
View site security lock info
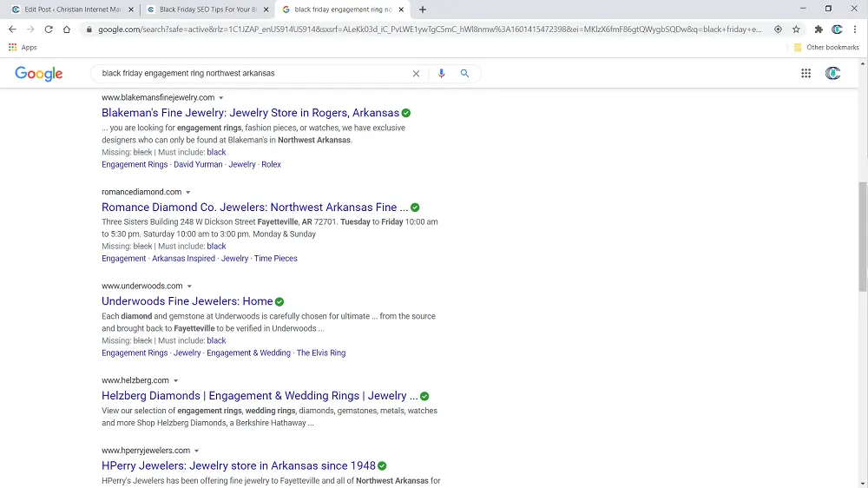pyautogui.click(x=89, y=30)
